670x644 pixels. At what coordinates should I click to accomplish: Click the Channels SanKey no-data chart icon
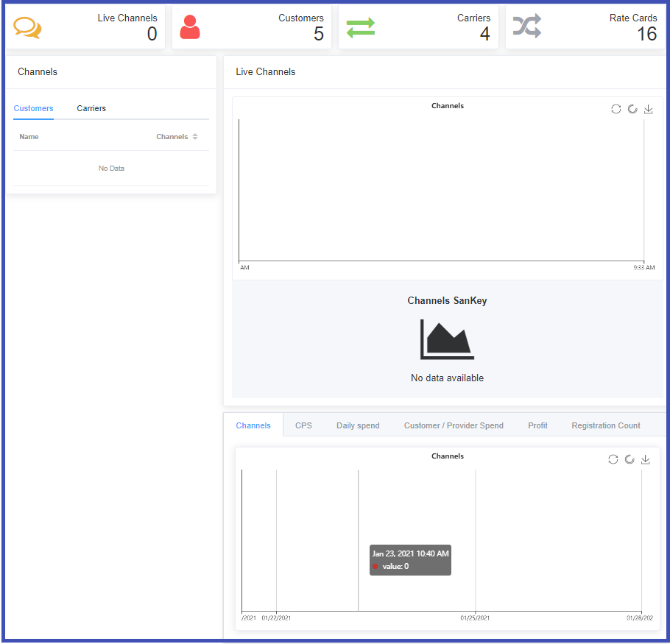447,339
